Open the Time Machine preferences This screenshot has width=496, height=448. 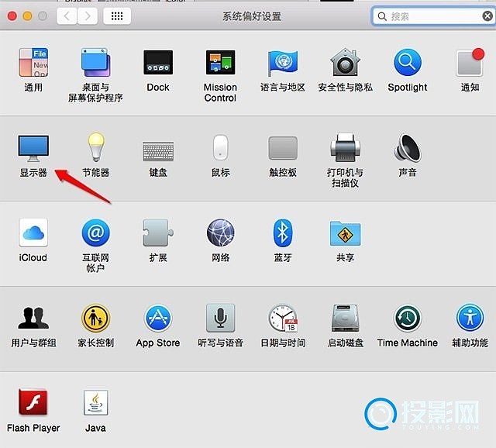[x=407, y=318]
